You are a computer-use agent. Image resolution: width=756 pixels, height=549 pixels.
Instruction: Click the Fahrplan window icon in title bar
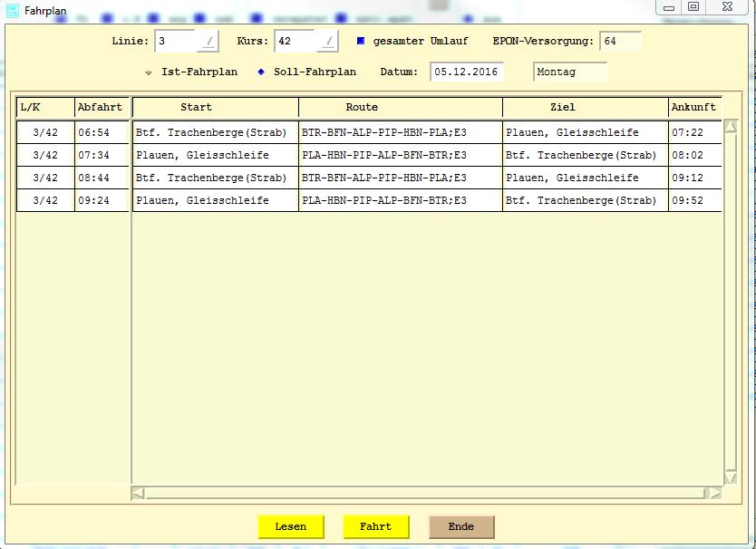pos(13,10)
